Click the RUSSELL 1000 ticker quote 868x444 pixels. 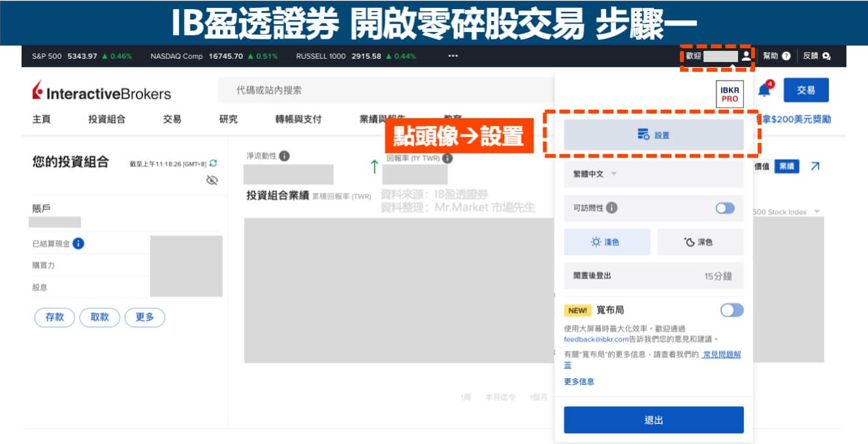click(x=356, y=56)
